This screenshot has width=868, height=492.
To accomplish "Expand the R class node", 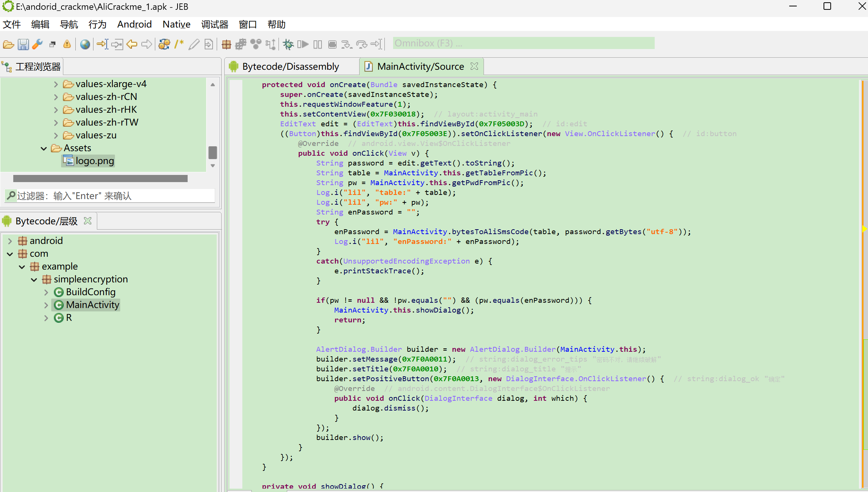I will pos(46,318).
